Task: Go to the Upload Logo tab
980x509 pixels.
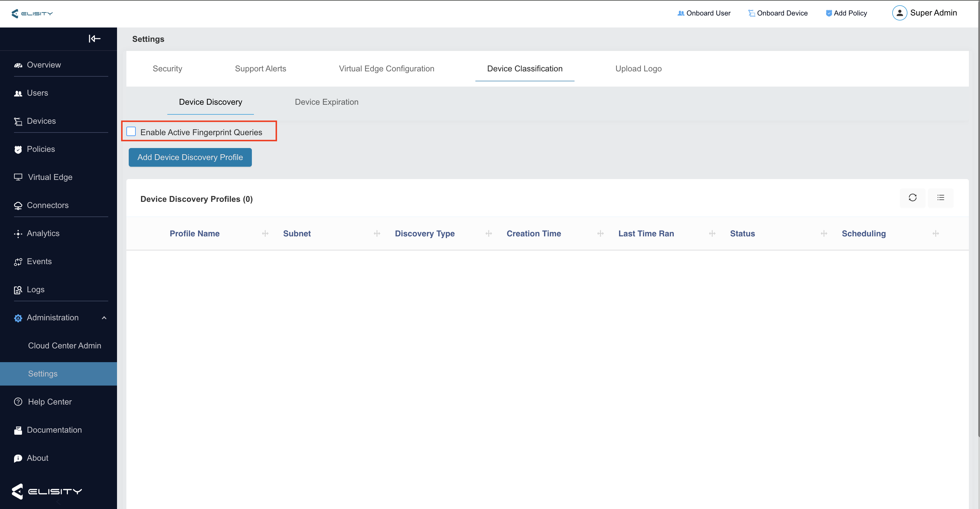Action: [638, 69]
